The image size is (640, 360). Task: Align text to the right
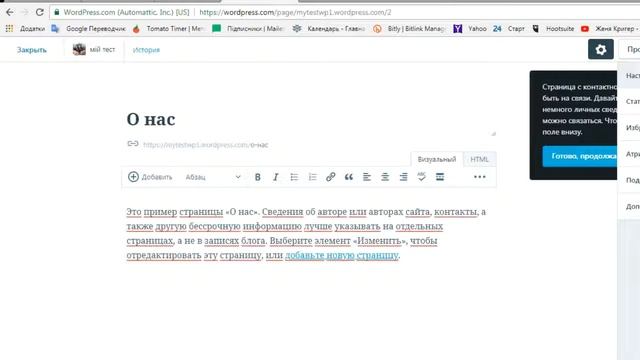point(403,177)
